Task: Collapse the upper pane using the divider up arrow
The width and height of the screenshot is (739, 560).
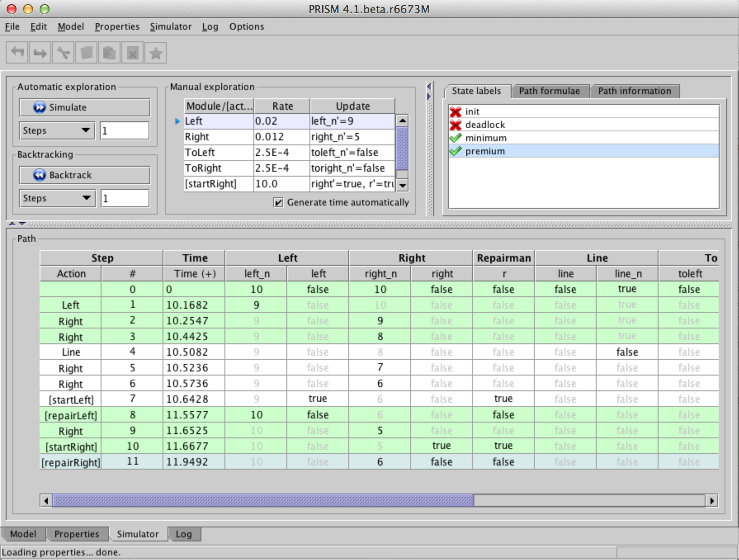Action: (x=12, y=224)
